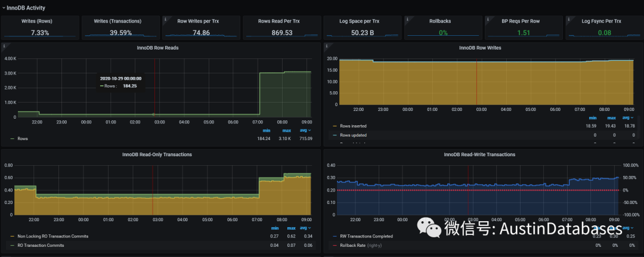Click the green 0.08 Log Fsync value
This screenshot has width=644, height=257.
pyautogui.click(x=604, y=32)
